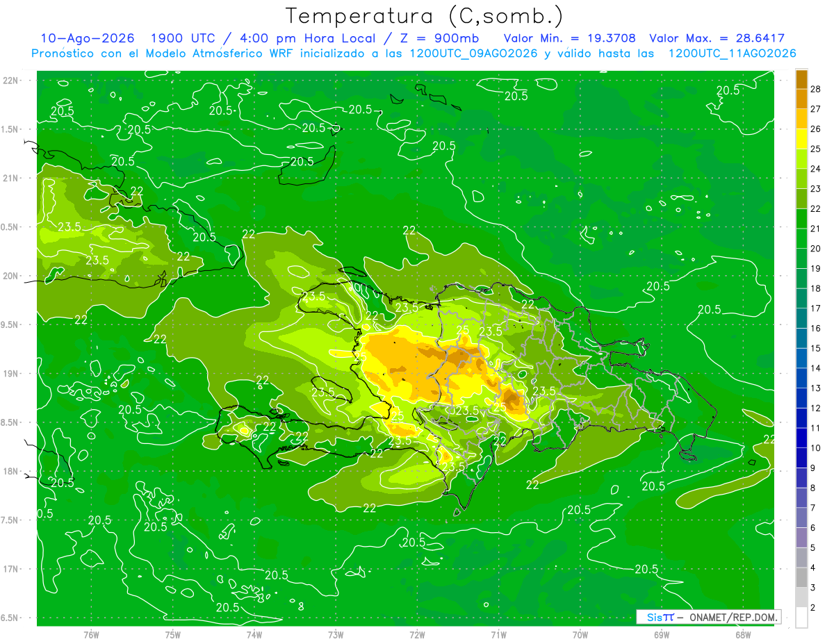Click 'Valor Min. = 19.3708' text
Viewport: 834px width, 644px height.
coord(569,38)
